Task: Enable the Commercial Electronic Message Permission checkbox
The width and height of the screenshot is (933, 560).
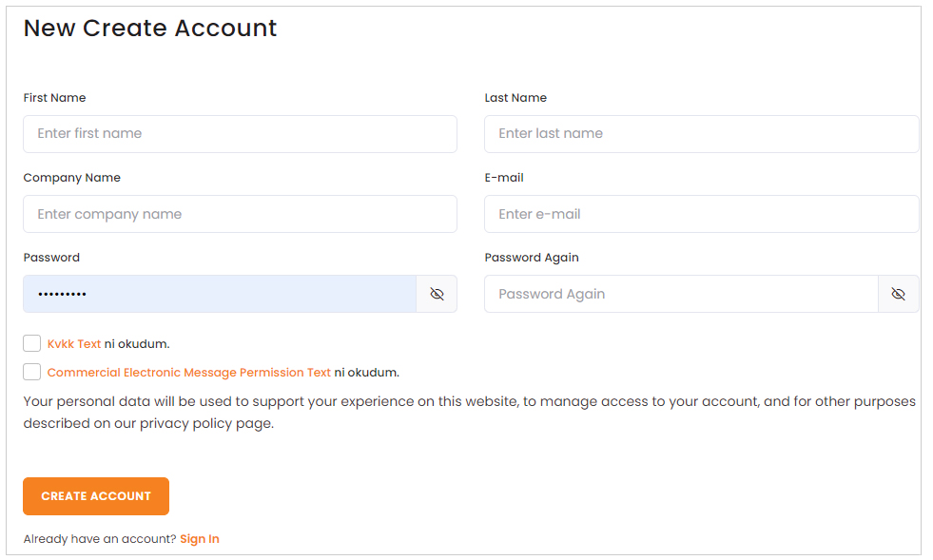Action: (32, 372)
